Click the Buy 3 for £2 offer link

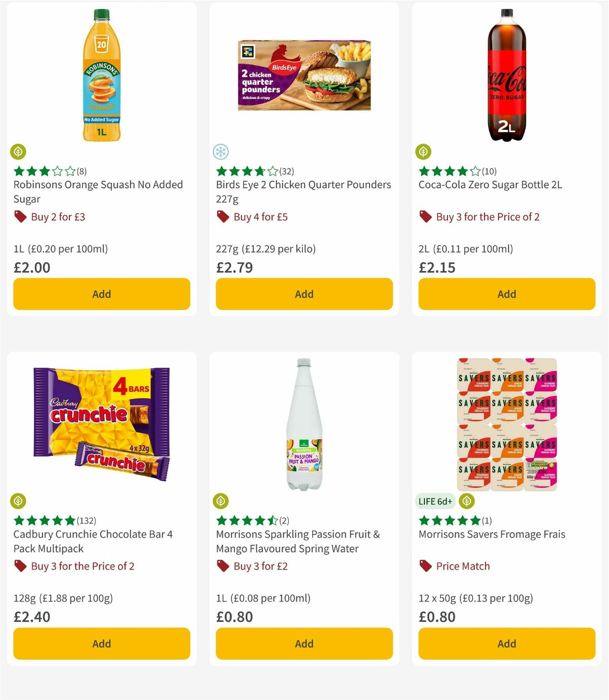260,566
